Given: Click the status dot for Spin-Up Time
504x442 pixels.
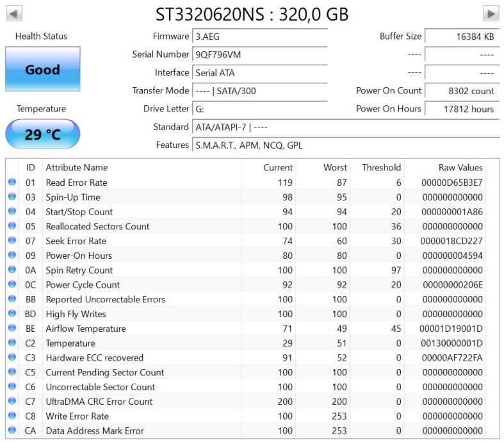Looking at the screenshot, I should (x=12, y=197).
